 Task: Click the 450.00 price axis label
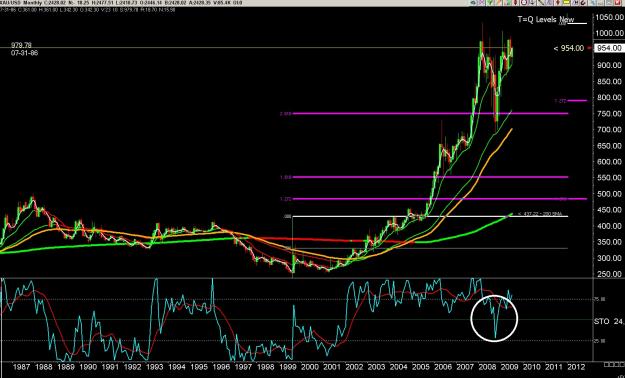[x=610, y=210]
